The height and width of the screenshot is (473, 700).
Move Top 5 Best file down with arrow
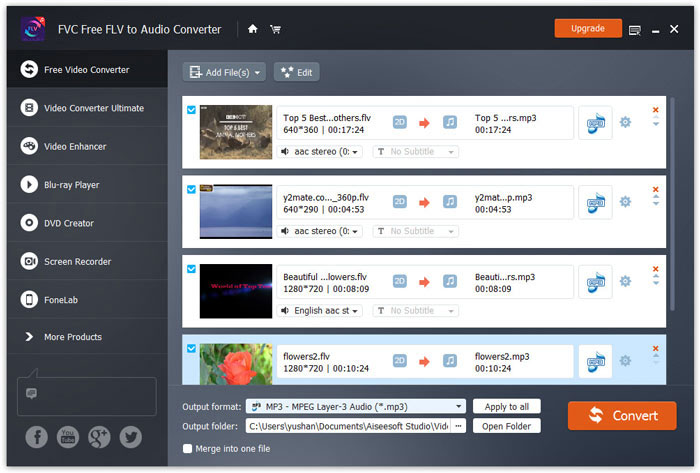[x=656, y=124]
